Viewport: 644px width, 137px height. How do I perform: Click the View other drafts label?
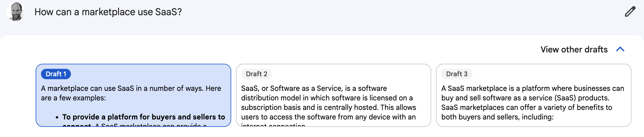[574, 49]
